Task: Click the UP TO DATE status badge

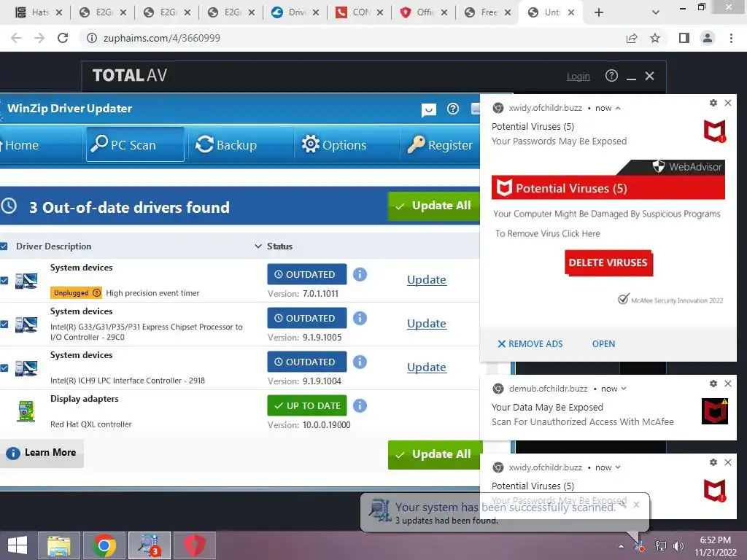Action: 307,405
